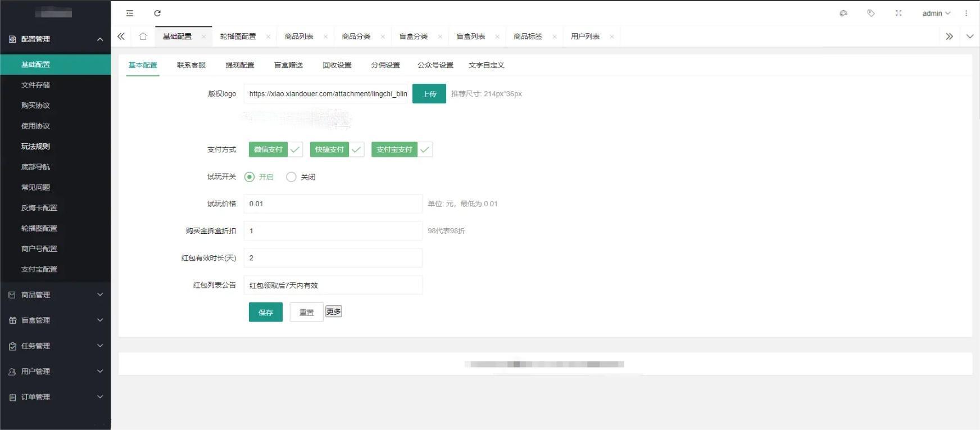This screenshot has width=980, height=430.
Task: Close the 商品标签 tab
Action: [555, 37]
